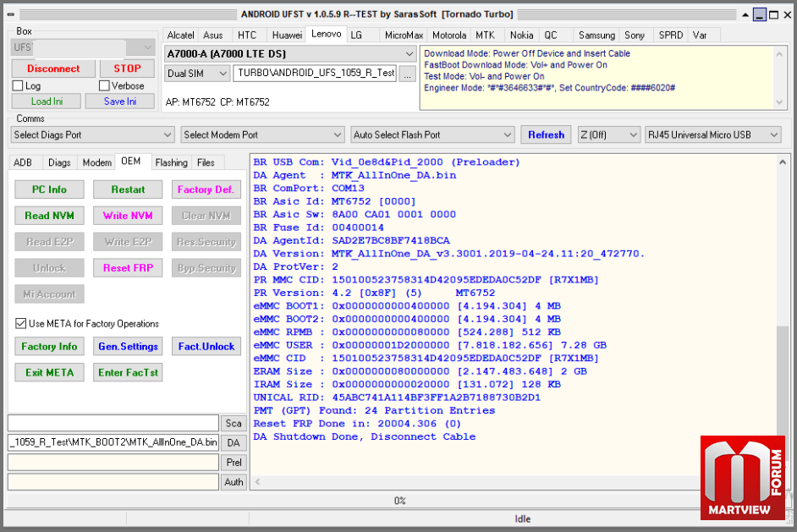Click the Disconnect button

click(x=53, y=69)
